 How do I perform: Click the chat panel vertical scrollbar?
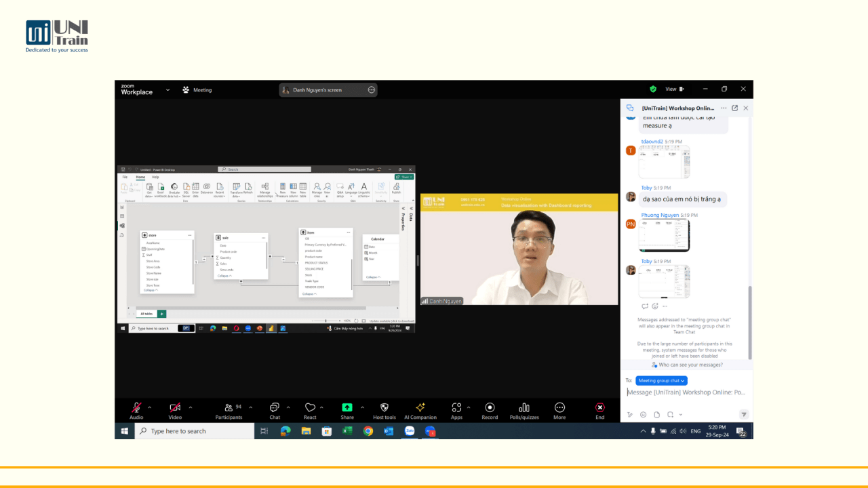pyautogui.click(x=750, y=322)
